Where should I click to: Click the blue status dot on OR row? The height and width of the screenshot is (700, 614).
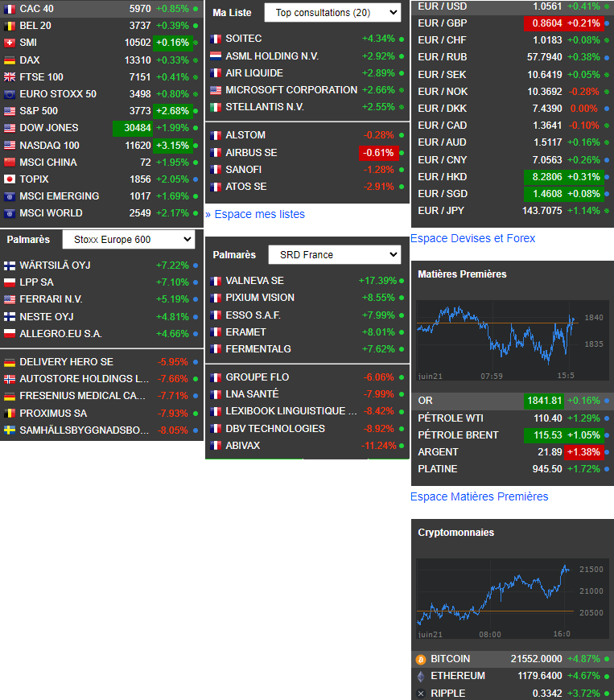[607, 401]
